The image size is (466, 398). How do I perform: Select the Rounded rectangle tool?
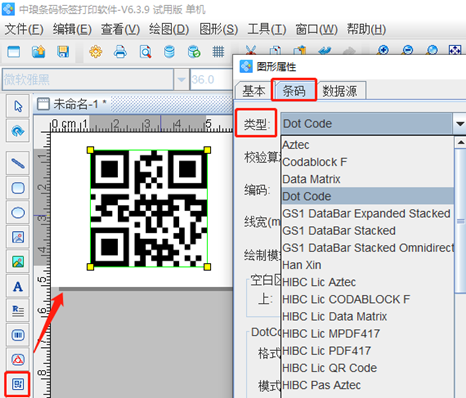point(18,188)
